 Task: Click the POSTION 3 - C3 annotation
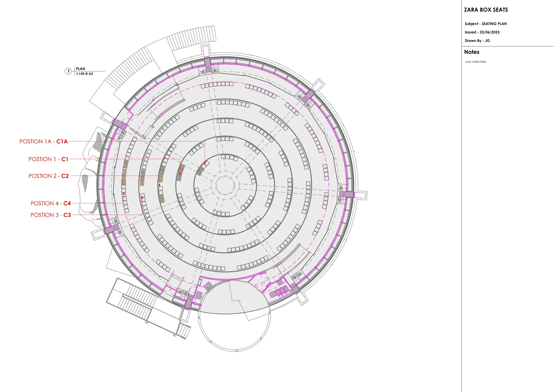pyautogui.click(x=51, y=215)
